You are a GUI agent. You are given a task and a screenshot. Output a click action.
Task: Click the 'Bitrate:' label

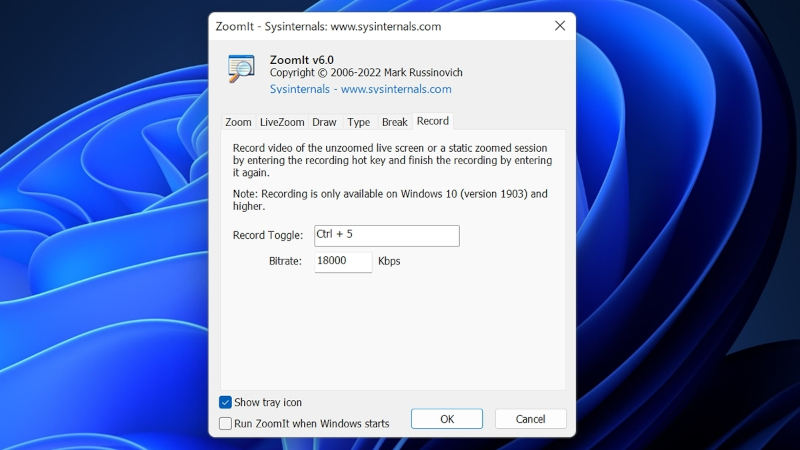point(285,261)
